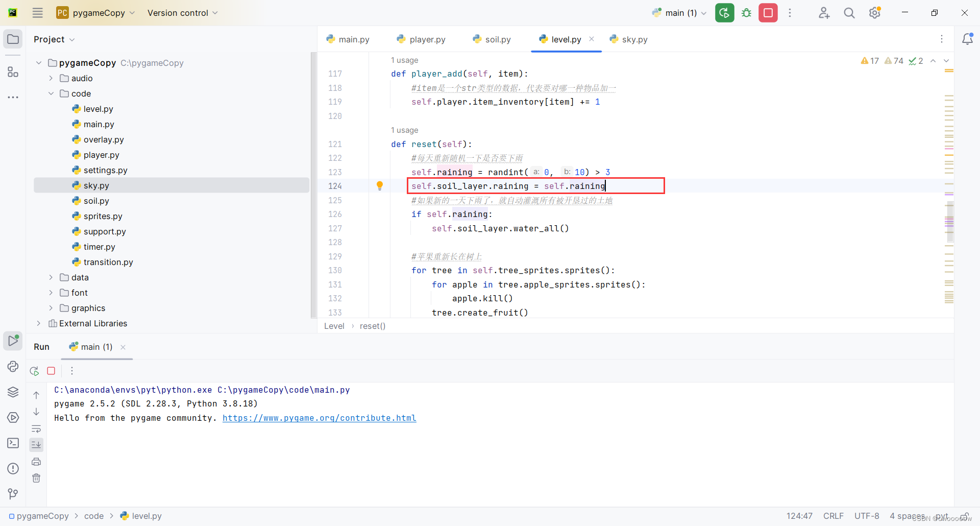Switch to the sky.py editor tab
The width and height of the screenshot is (980, 526).
[x=629, y=39]
